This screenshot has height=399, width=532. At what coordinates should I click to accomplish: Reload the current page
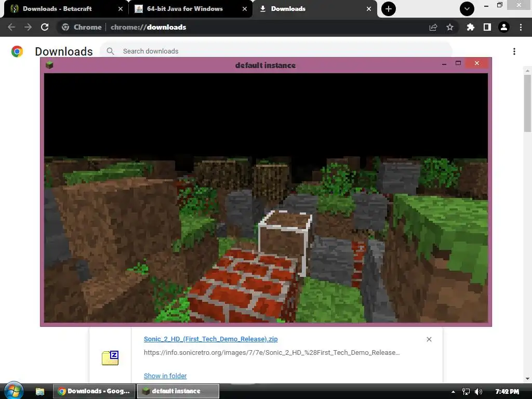(x=45, y=27)
